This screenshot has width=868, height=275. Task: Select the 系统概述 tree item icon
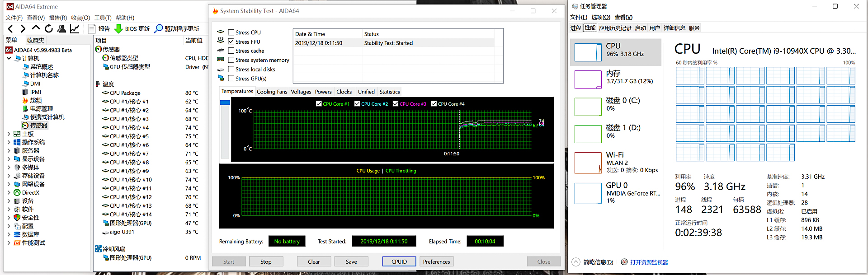(x=26, y=67)
